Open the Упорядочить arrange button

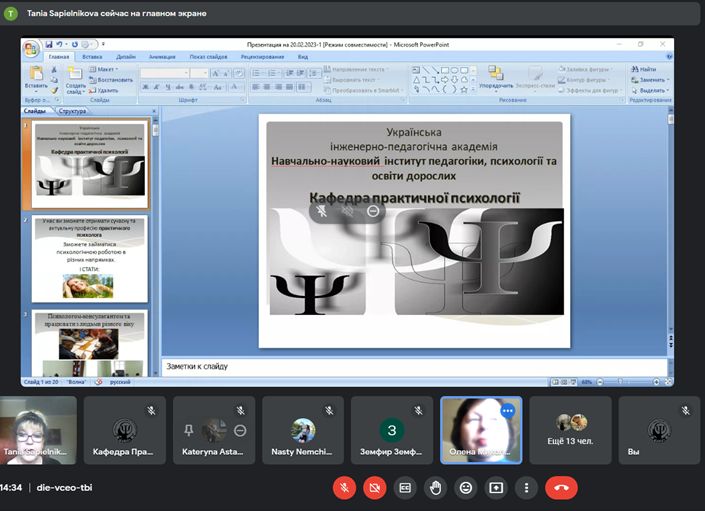(496, 77)
